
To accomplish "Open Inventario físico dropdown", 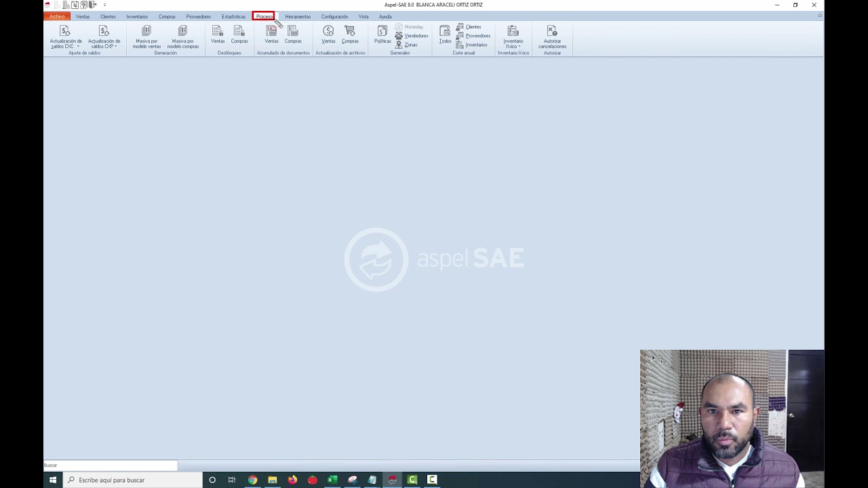I will click(x=513, y=37).
